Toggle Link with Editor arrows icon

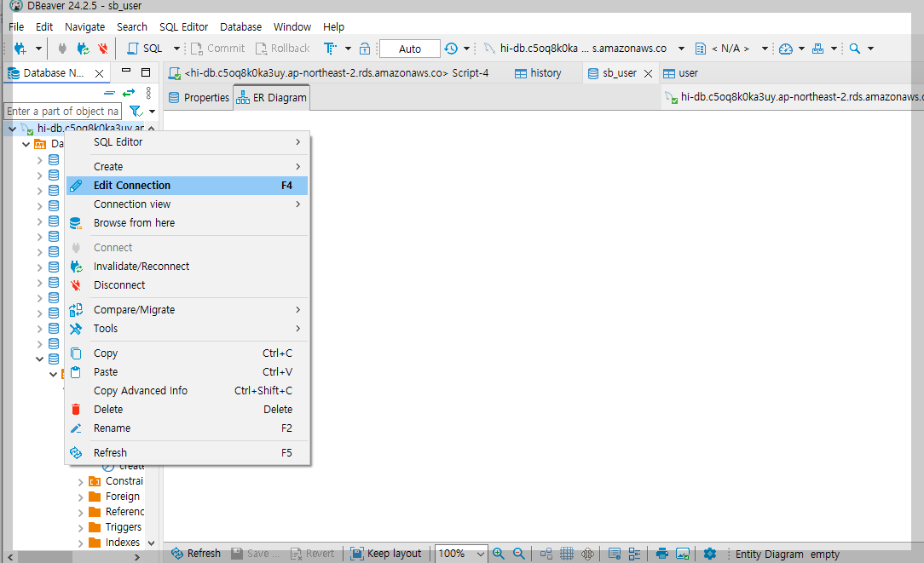coord(129,93)
